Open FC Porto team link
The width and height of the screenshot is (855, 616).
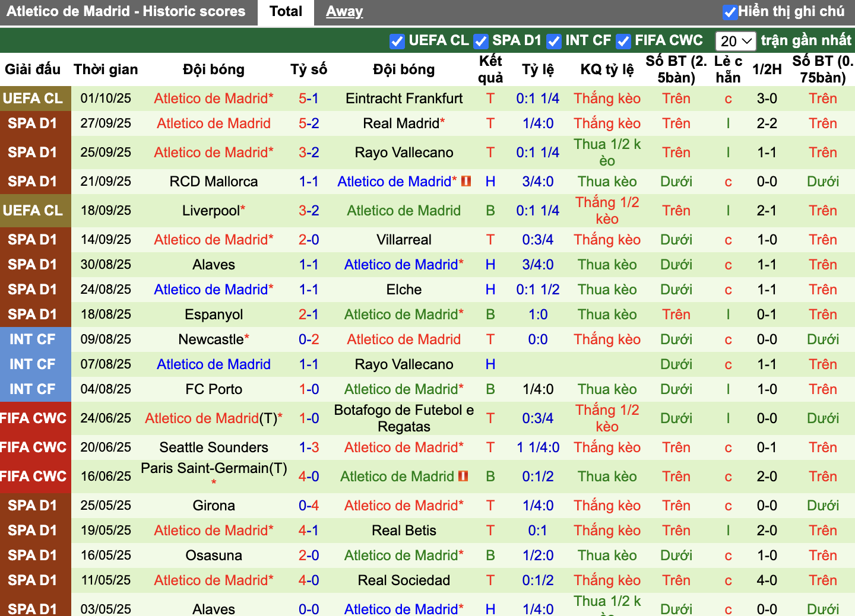pyautogui.click(x=214, y=389)
